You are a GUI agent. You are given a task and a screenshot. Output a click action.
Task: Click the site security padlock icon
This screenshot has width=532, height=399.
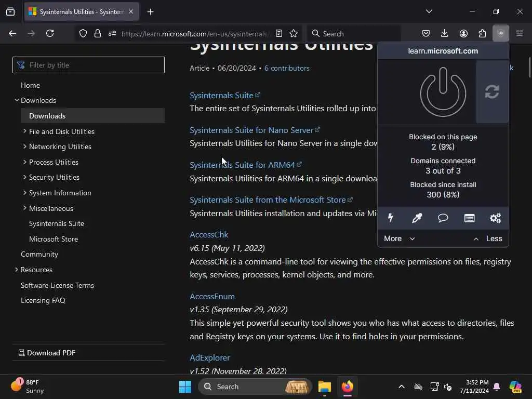(97, 33)
